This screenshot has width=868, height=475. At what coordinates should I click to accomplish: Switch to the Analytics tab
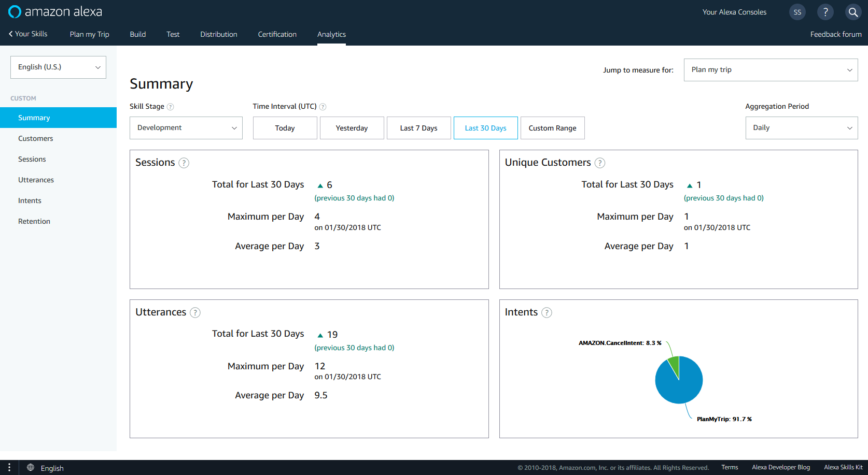(x=331, y=34)
